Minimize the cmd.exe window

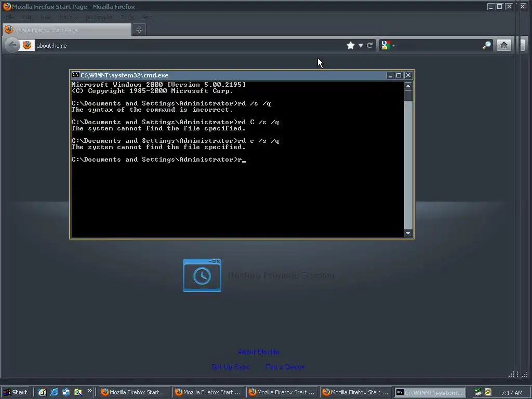[390, 75]
